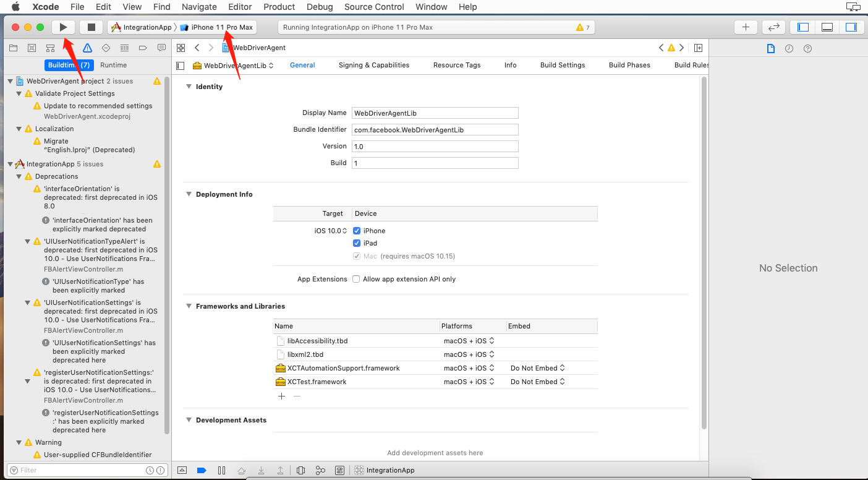Click the Bundle Identifier field

click(435, 130)
